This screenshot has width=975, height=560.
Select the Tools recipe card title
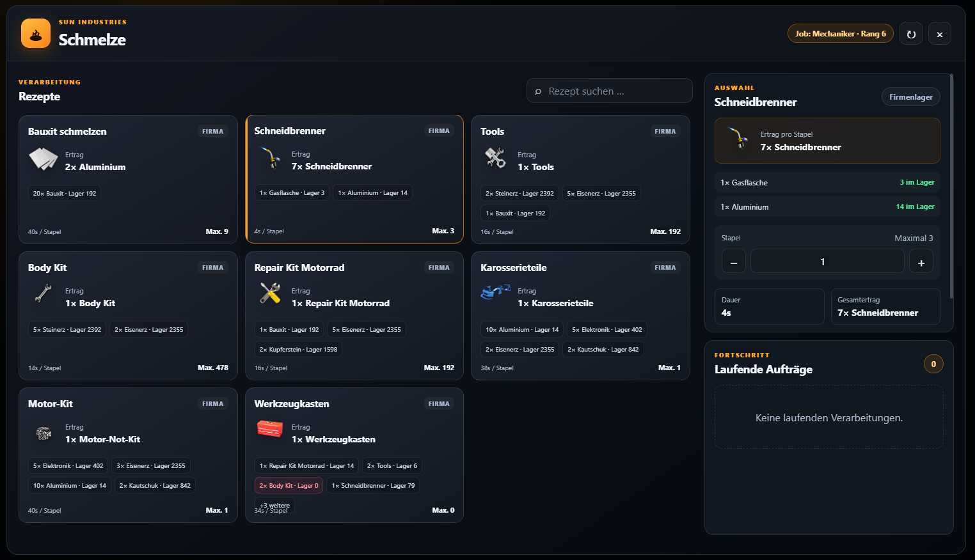[493, 132]
